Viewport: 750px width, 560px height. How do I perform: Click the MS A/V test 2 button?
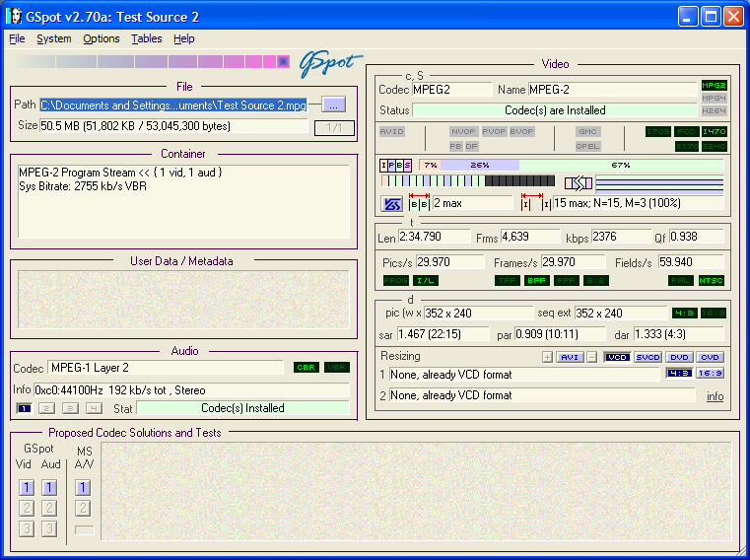[x=83, y=508]
